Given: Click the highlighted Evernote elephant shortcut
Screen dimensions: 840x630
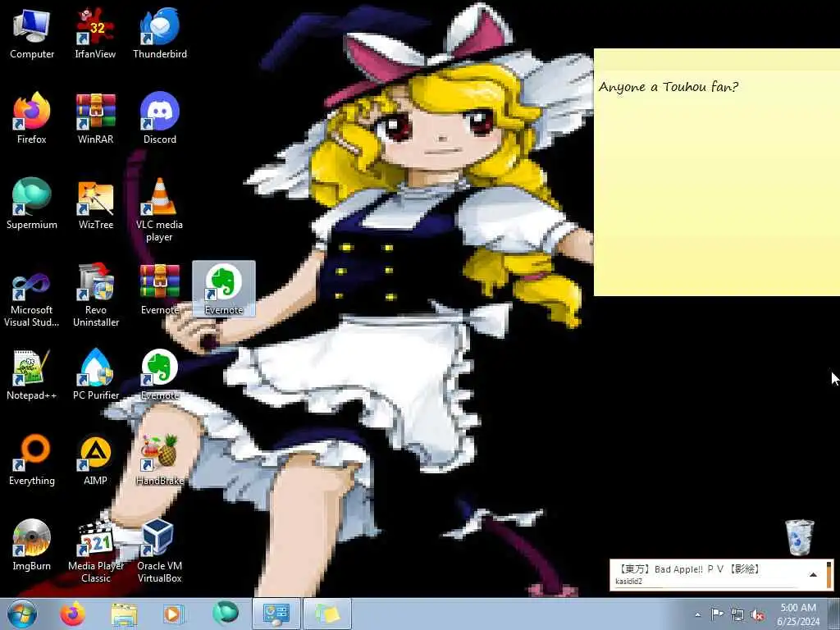Looking at the screenshot, I should pyautogui.click(x=224, y=290).
